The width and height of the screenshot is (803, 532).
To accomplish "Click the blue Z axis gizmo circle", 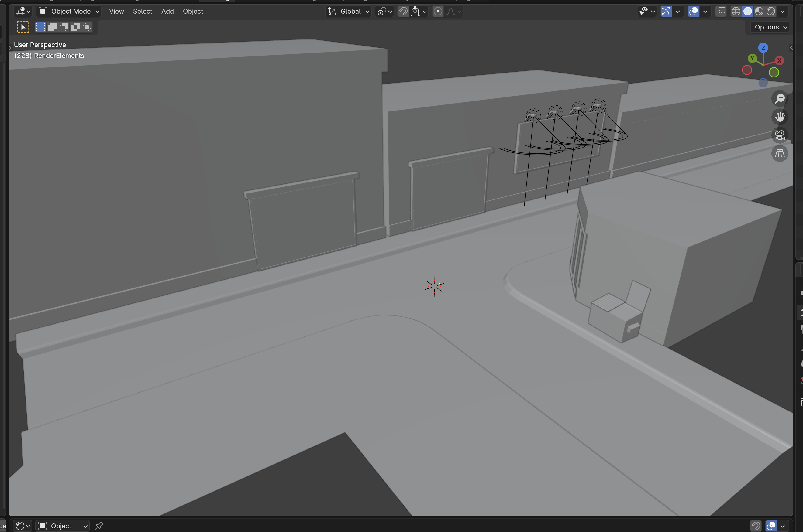I will coord(763,48).
